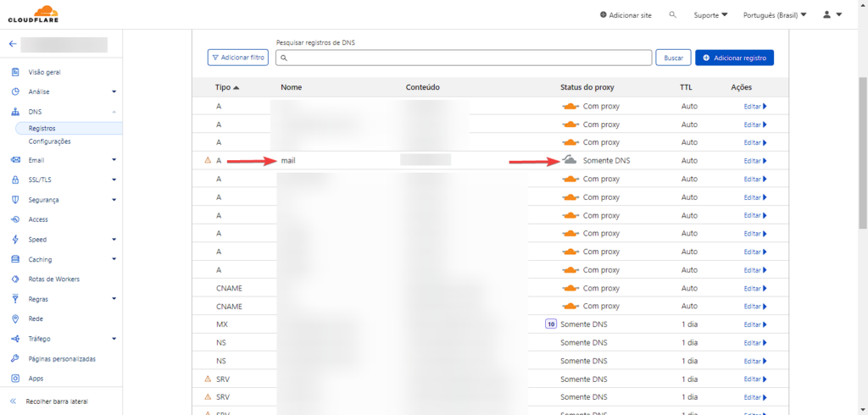Click Editar on the MX record

755,325
